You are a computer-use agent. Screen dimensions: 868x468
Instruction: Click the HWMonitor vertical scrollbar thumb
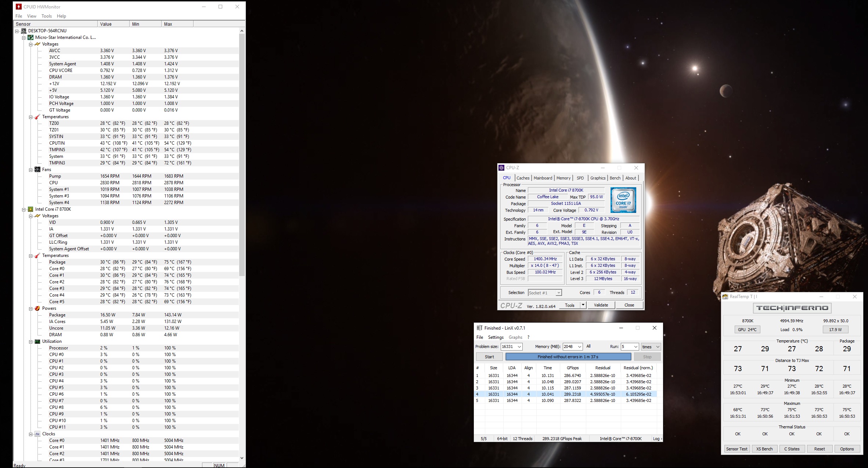242,154
